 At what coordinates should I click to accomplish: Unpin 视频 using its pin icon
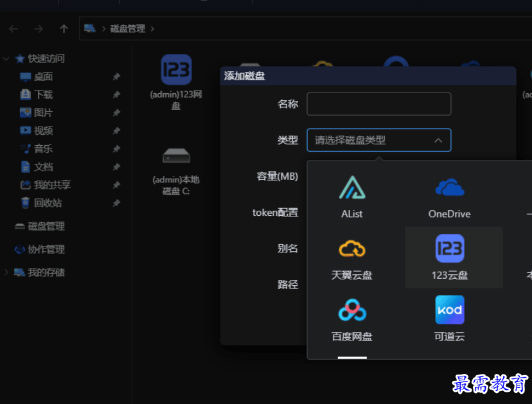click(x=116, y=130)
